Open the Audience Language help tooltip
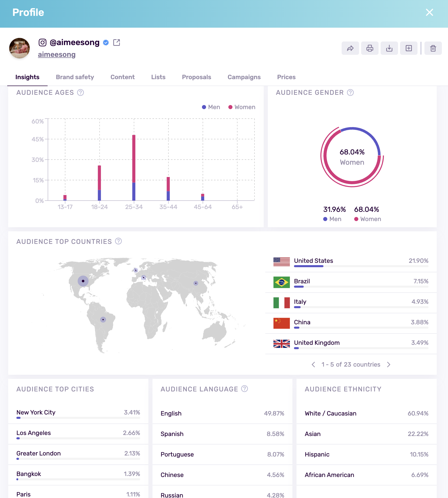The width and height of the screenshot is (448, 498). point(245,389)
